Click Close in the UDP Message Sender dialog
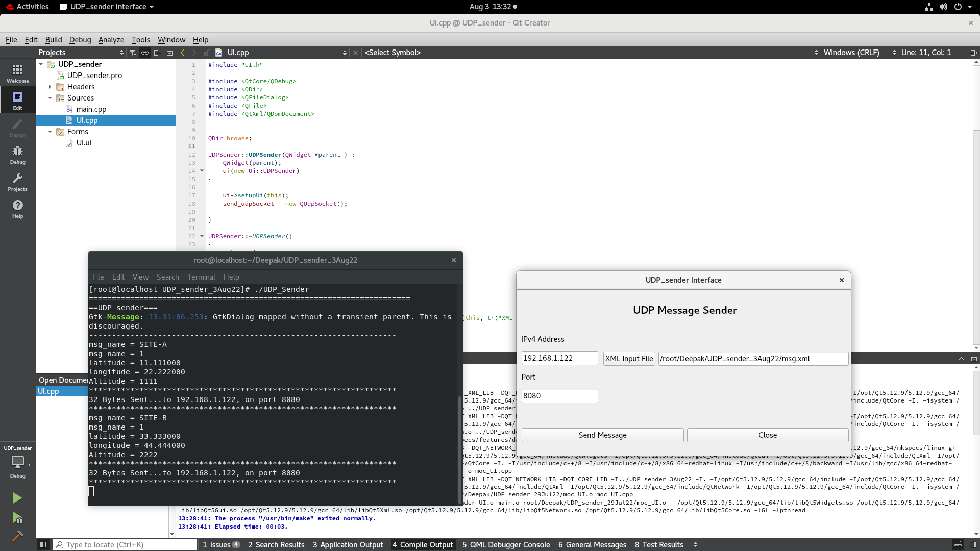This screenshot has width=980, height=551. click(x=767, y=435)
